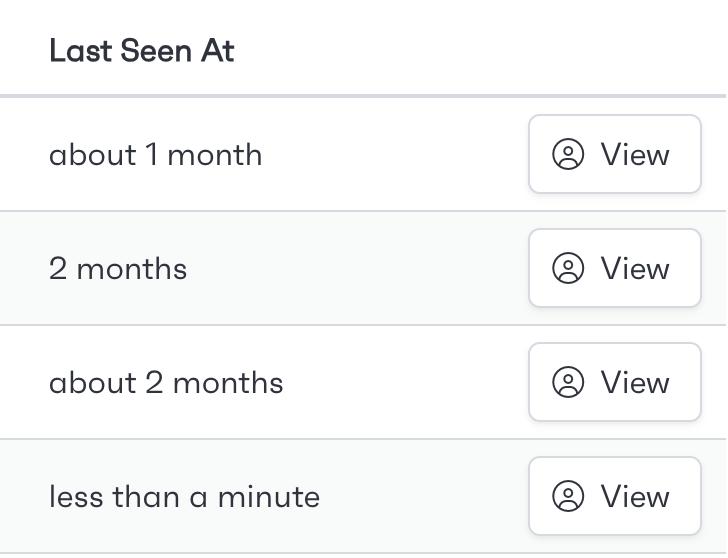Sort by the Last Seen At column header

tap(142, 50)
